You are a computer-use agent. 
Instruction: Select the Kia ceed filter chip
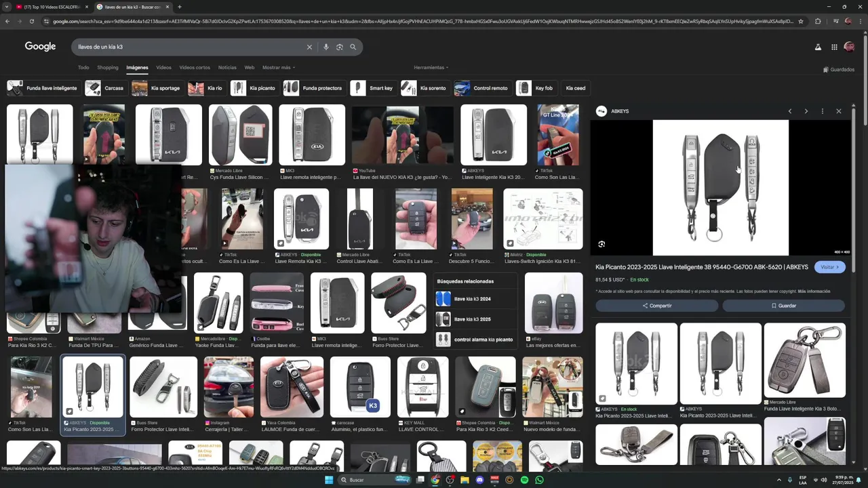pos(575,88)
